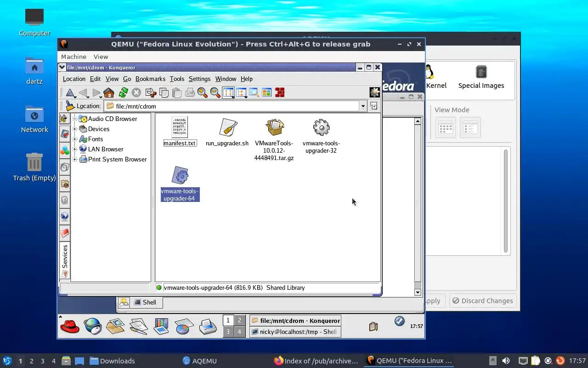Open the Find File toolbar icon
This screenshot has width=588, height=368.
point(254,93)
